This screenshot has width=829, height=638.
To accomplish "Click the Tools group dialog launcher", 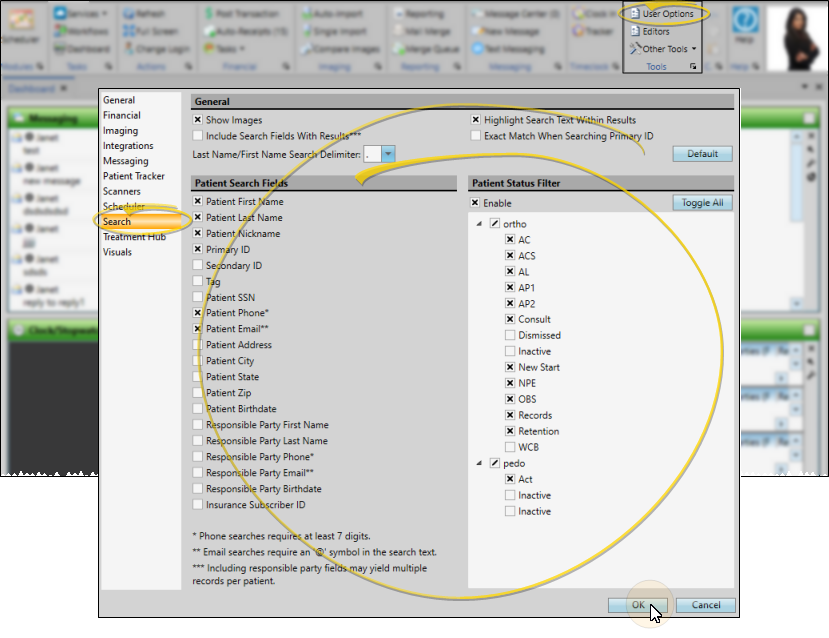I will [694, 67].
